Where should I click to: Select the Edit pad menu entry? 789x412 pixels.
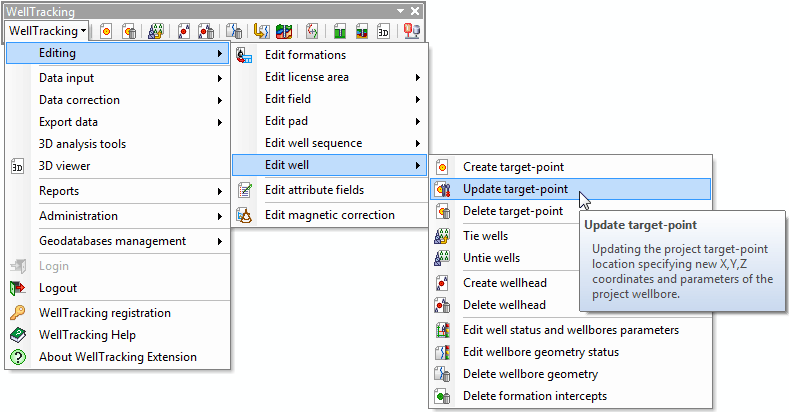330,121
